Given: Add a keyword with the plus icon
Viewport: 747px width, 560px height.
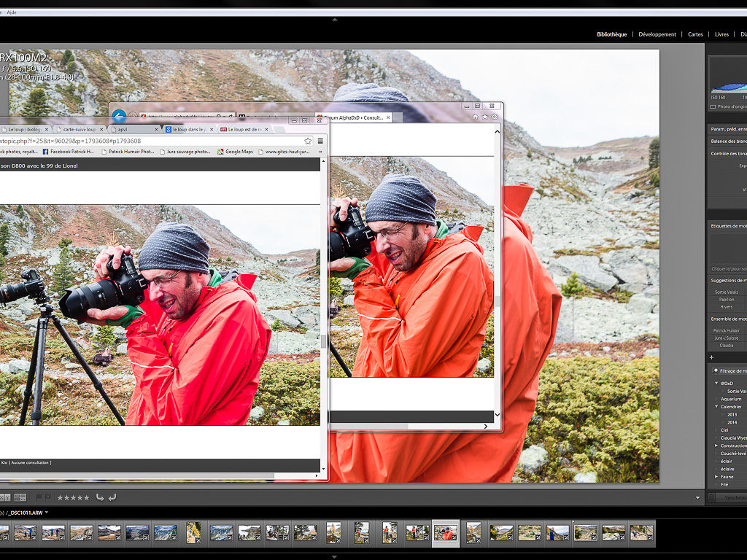Looking at the screenshot, I should click(x=712, y=357).
